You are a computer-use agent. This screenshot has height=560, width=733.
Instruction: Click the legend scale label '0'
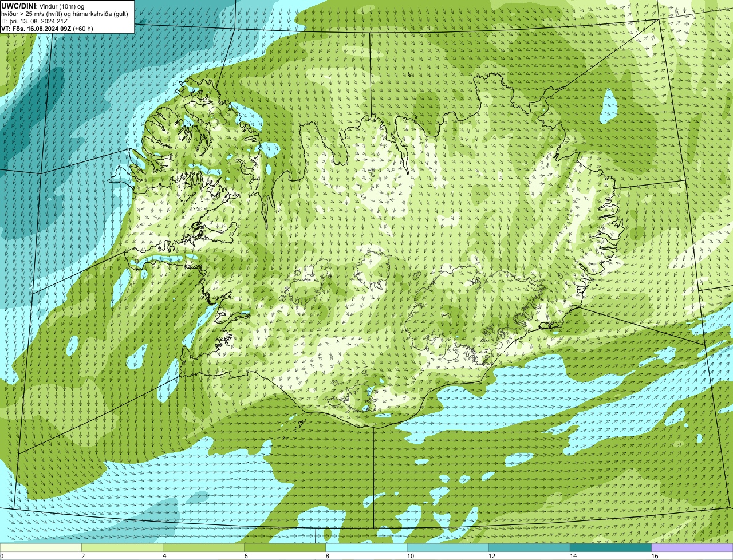[x=2, y=556]
